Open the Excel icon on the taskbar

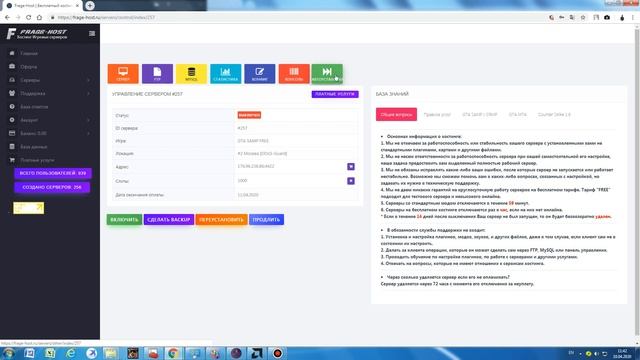point(50,353)
